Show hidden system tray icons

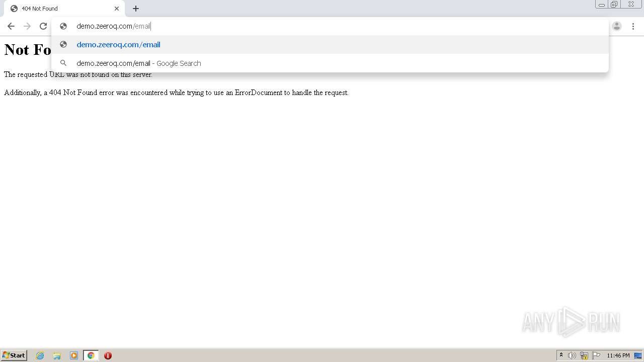(x=561, y=355)
